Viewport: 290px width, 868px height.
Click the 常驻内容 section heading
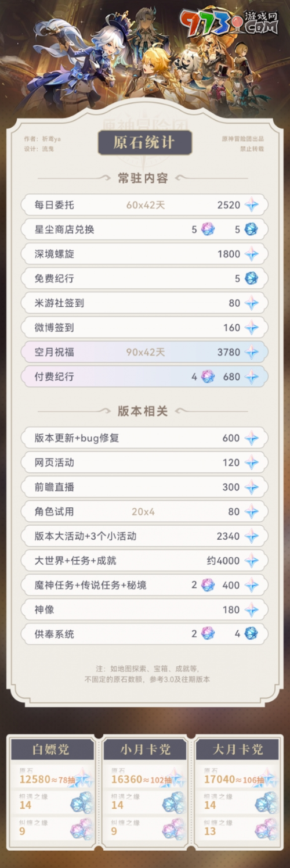pos(143,178)
